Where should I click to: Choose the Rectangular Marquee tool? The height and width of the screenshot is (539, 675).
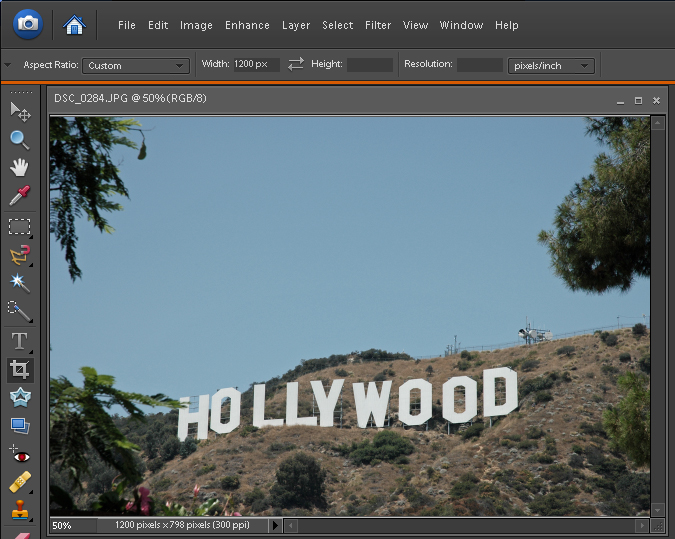(20, 226)
